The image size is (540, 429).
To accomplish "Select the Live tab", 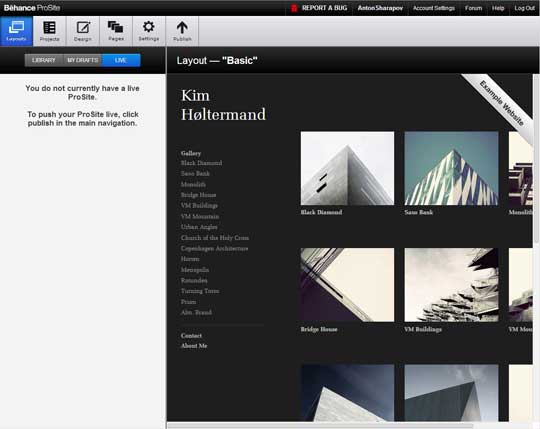I will (121, 60).
